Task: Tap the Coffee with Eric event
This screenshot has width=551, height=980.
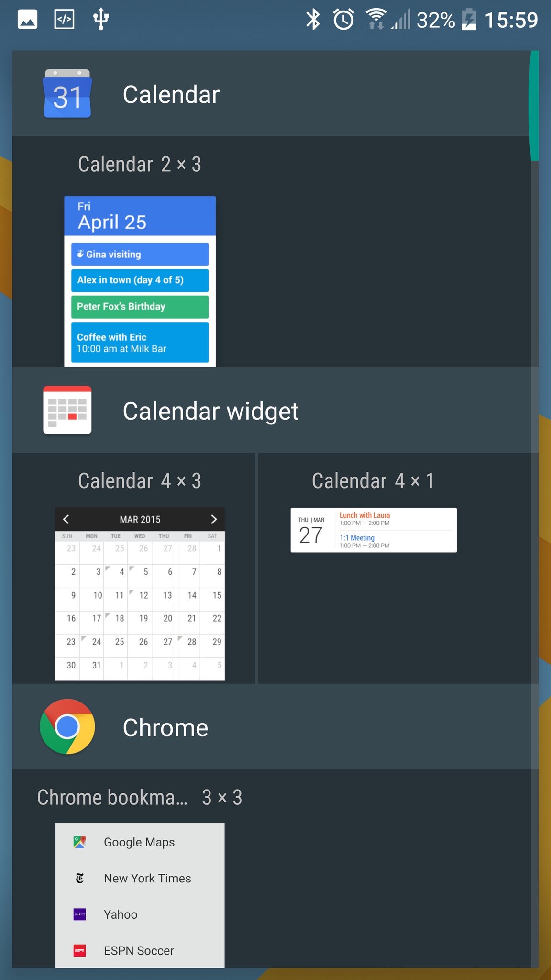Action: pos(140,343)
